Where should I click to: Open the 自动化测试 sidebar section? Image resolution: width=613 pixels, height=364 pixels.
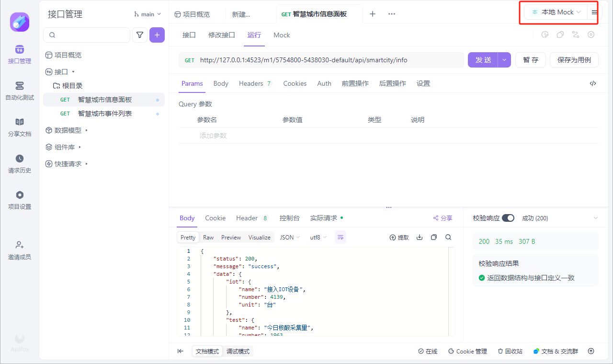(20, 91)
